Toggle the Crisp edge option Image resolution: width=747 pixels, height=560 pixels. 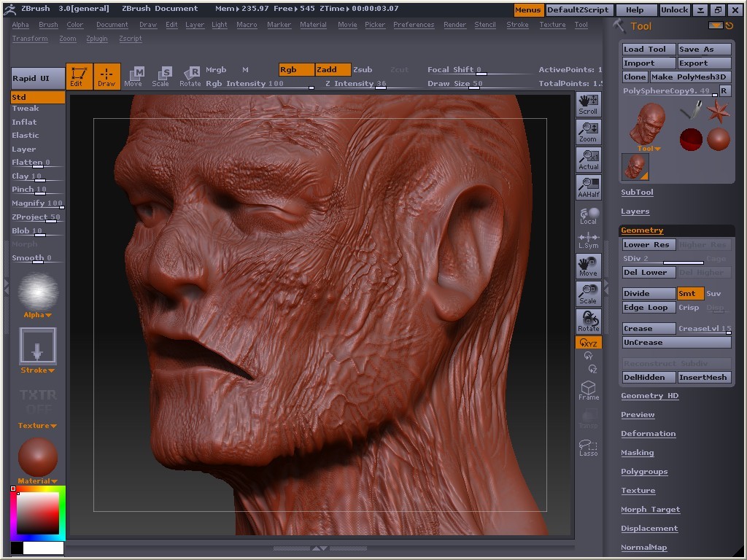pyautogui.click(x=689, y=308)
